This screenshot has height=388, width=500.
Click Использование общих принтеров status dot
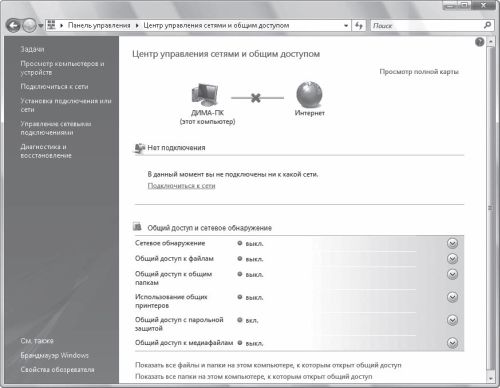pyautogui.click(x=240, y=297)
